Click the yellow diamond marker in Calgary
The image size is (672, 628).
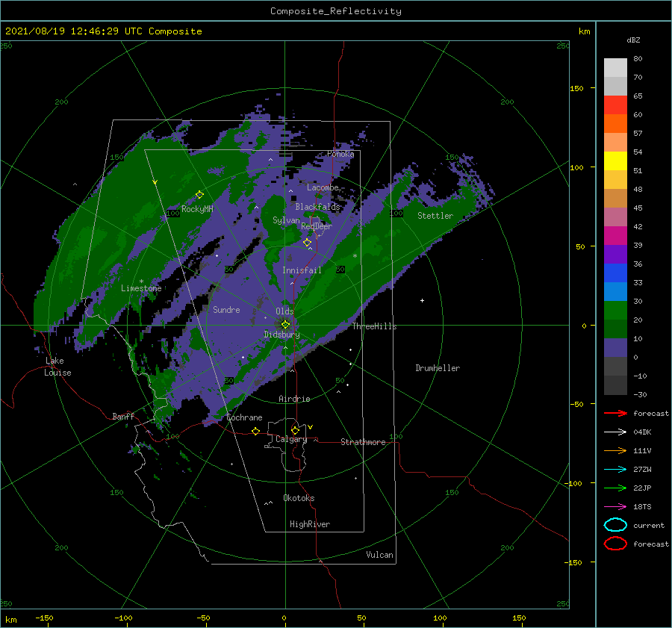coord(295,430)
